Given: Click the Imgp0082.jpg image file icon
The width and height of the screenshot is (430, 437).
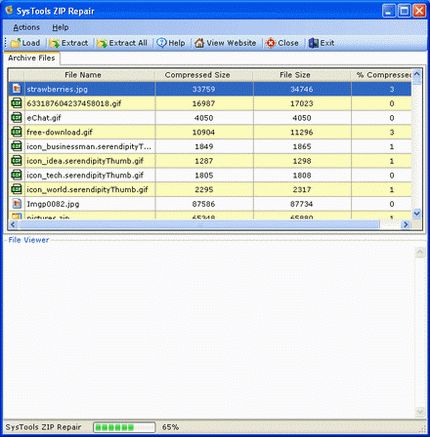Looking at the screenshot, I should point(16,203).
